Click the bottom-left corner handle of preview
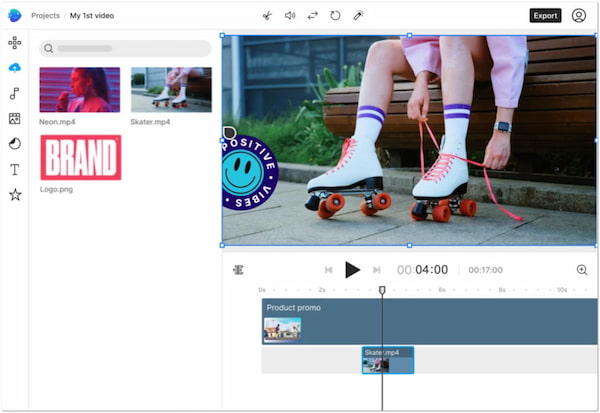The image size is (600, 413). pyautogui.click(x=222, y=245)
